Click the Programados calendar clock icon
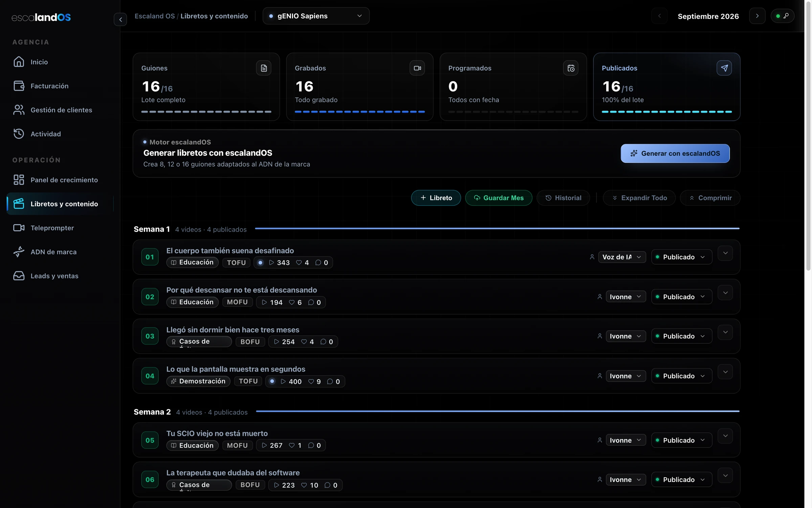The height and width of the screenshot is (508, 812). [571, 68]
